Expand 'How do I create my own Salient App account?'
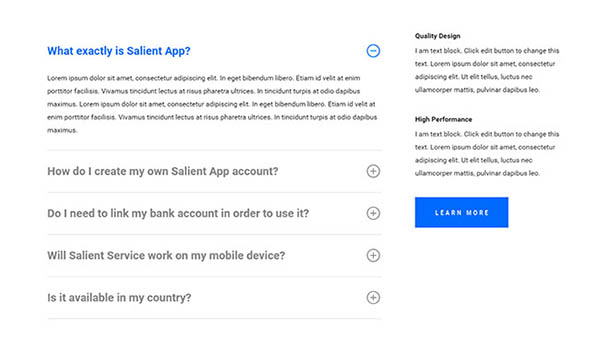 click(163, 171)
